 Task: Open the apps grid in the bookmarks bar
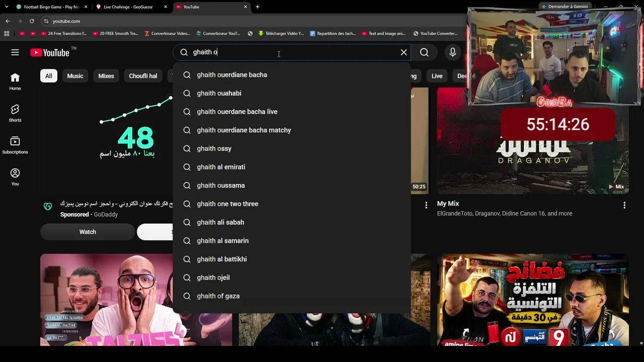click(x=7, y=34)
